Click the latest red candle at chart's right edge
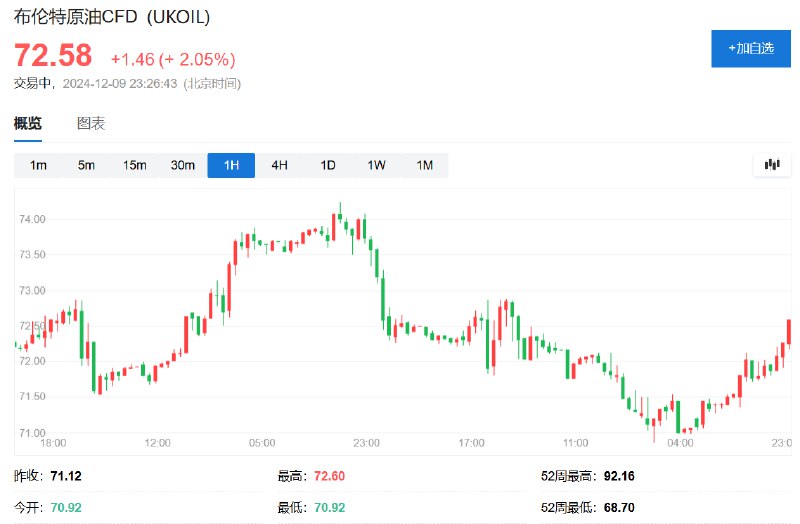Image resolution: width=800 pixels, height=524 pixels. tap(789, 332)
